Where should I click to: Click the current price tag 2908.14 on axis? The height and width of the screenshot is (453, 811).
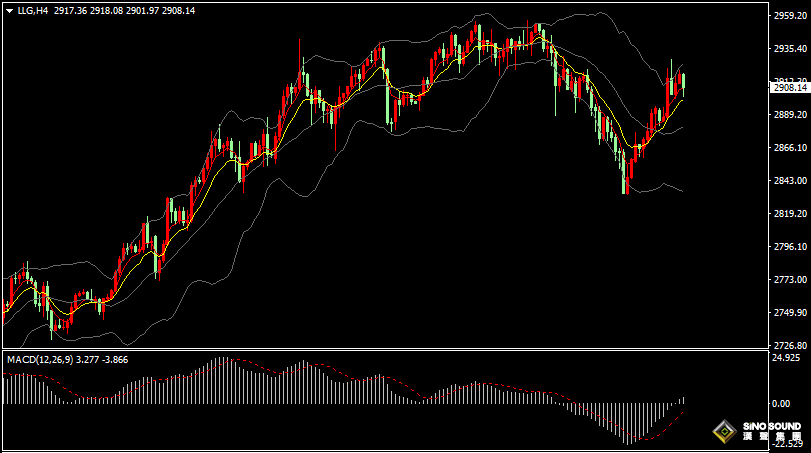tap(790, 88)
